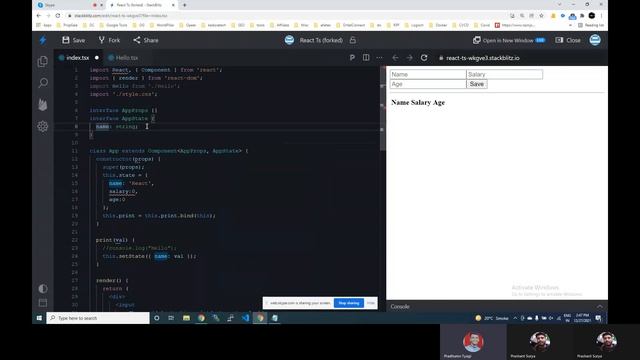Viewport: 640px width, 360px height.
Task: Split the editor with split icon
Action: [x=366, y=58]
